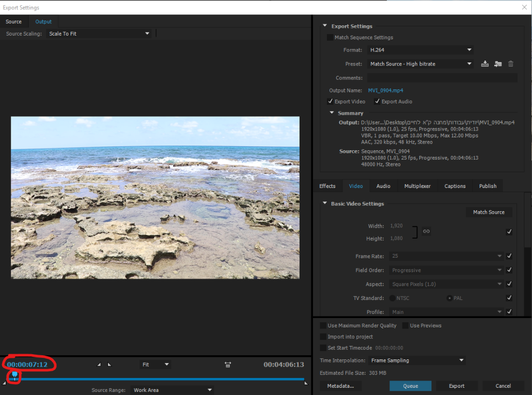Click the Import Preset folder icon
The width and height of the screenshot is (532, 395).
coord(498,64)
